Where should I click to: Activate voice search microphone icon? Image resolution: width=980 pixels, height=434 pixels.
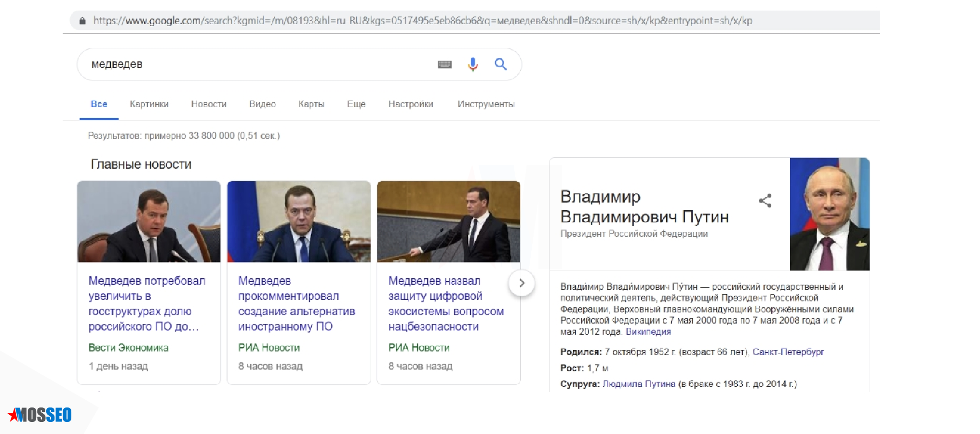(x=473, y=64)
